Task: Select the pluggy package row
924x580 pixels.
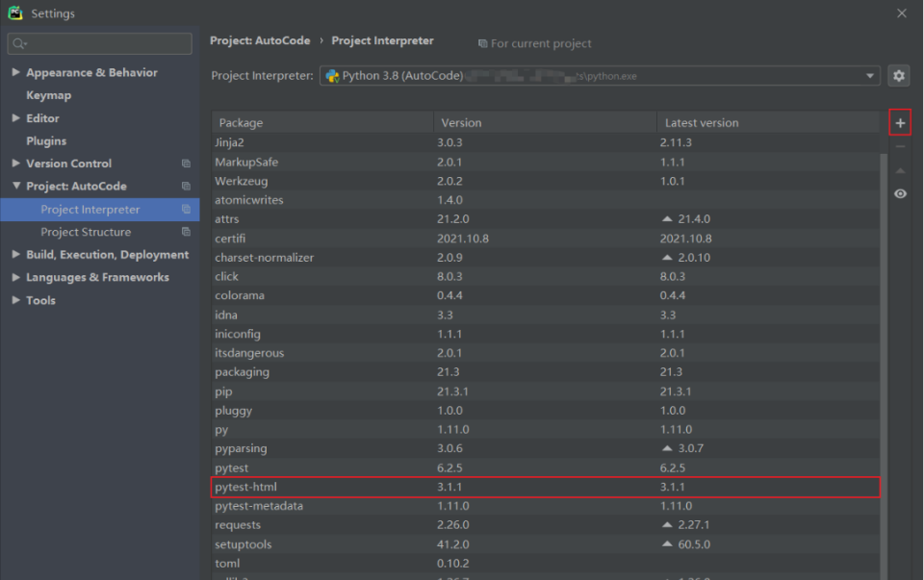Action: click(546, 411)
